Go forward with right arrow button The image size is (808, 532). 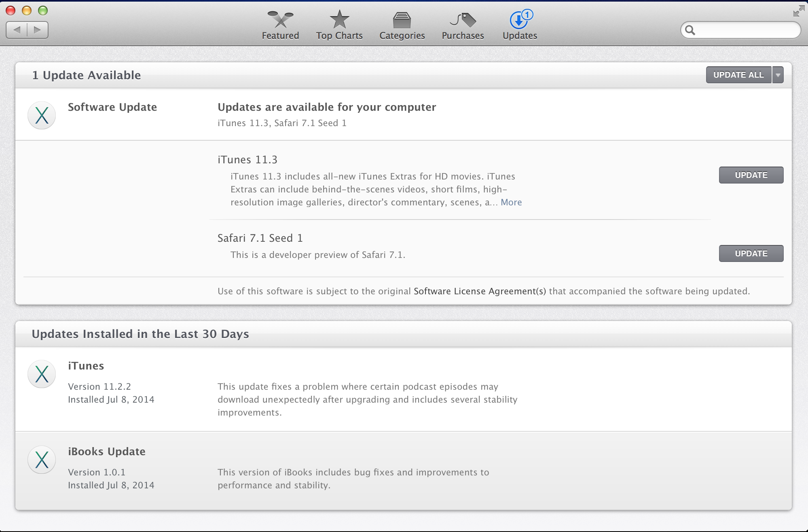click(x=38, y=30)
